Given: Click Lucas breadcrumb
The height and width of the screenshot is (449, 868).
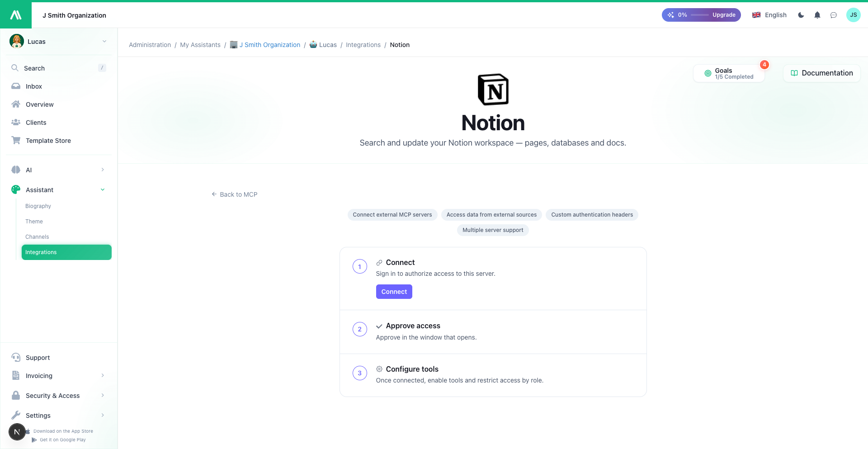Looking at the screenshot, I should coord(328,45).
